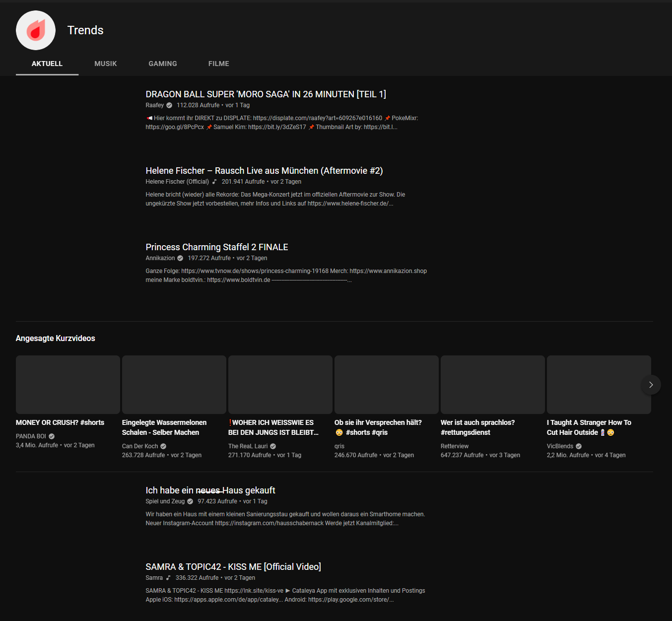Click description 'Helene bricht (wieder) alle Rekorde'
672x621 pixels.
coord(275,199)
